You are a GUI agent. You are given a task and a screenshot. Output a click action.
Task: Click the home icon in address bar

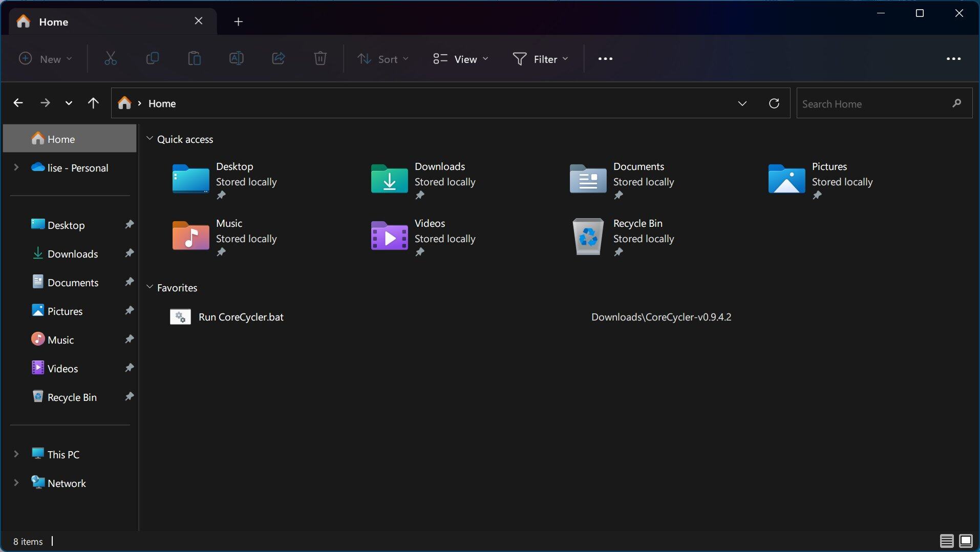point(124,103)
